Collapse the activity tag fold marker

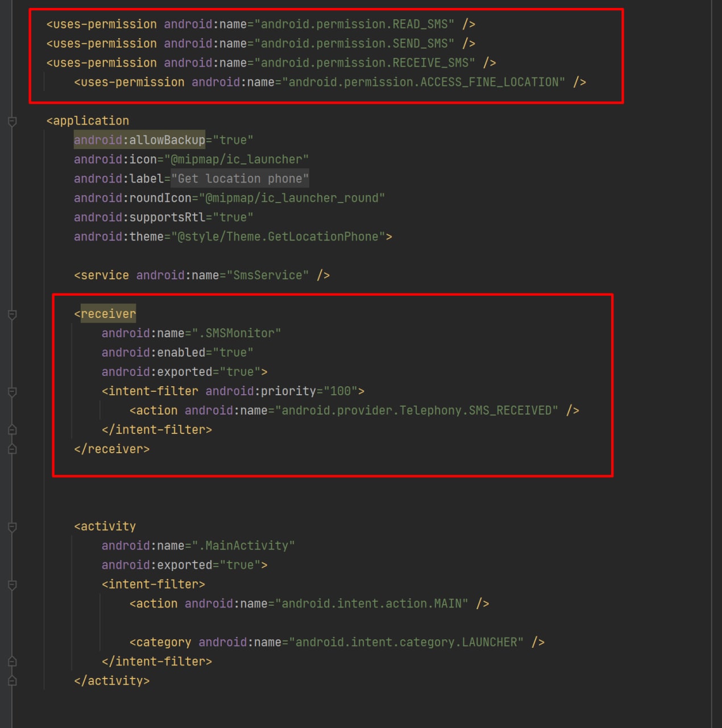coord(12,527)
